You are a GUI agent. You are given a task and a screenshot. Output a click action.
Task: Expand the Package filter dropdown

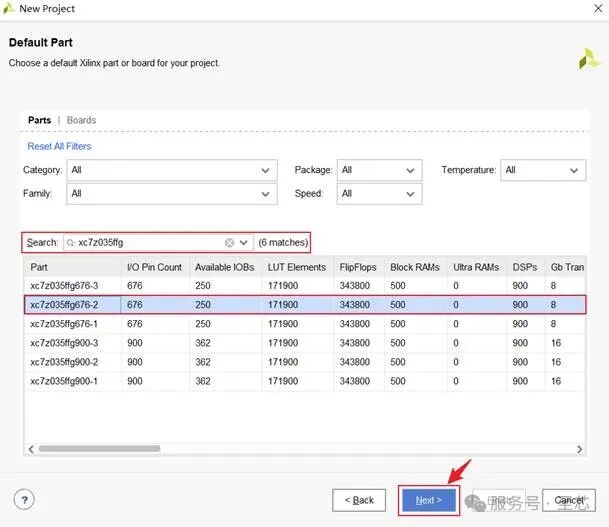(376, 170)
